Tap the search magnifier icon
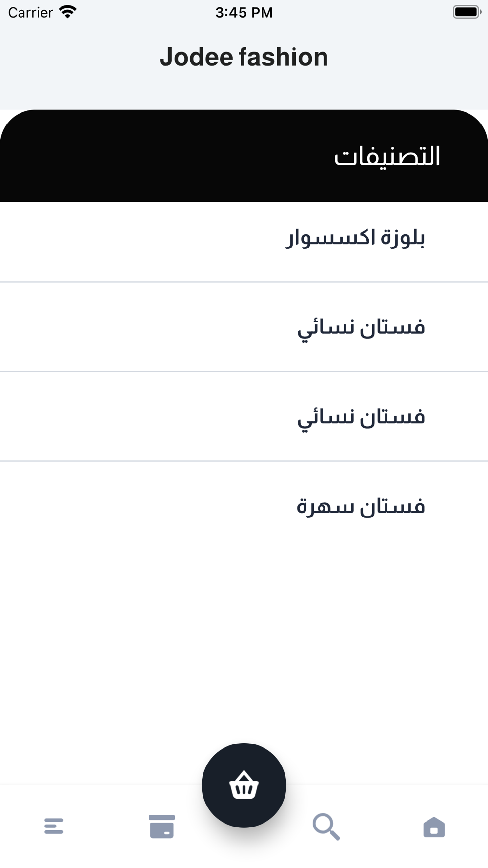Viewport: 488px width, 868px height. coord(326,827)
